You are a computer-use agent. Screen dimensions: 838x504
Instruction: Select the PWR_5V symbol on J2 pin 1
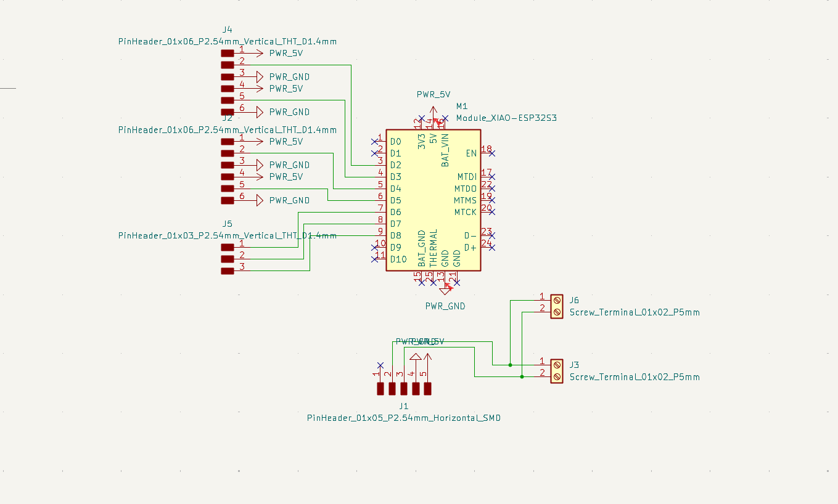[x=258, y=141]
